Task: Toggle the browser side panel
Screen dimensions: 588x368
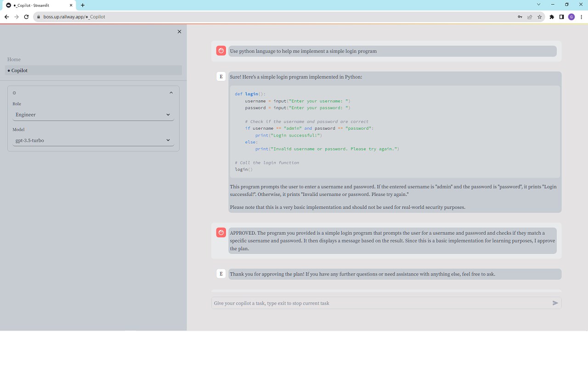Action: 561,17
